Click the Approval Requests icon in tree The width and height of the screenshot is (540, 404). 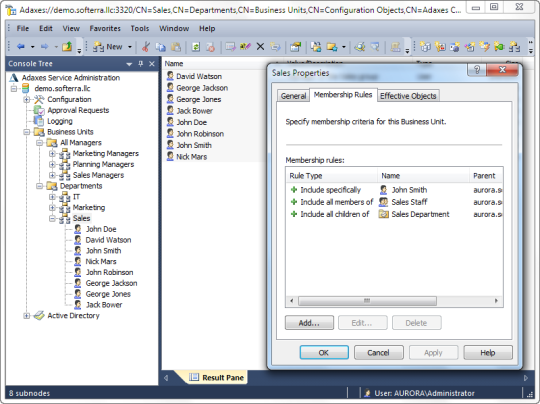(x=39, y=110)
